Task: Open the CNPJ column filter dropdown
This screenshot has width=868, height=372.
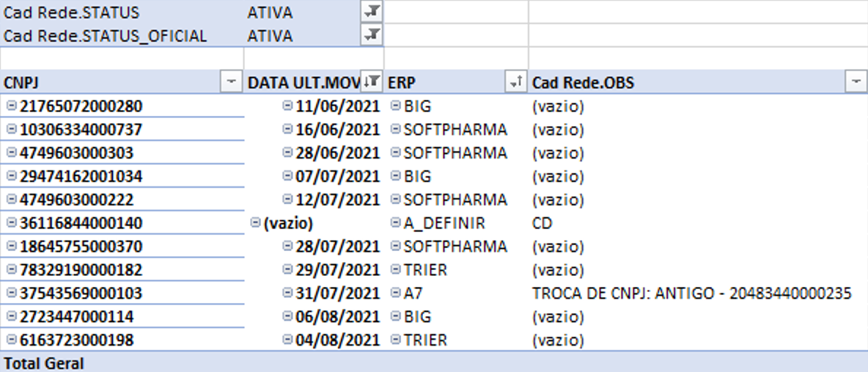Action: coord(232,83)
